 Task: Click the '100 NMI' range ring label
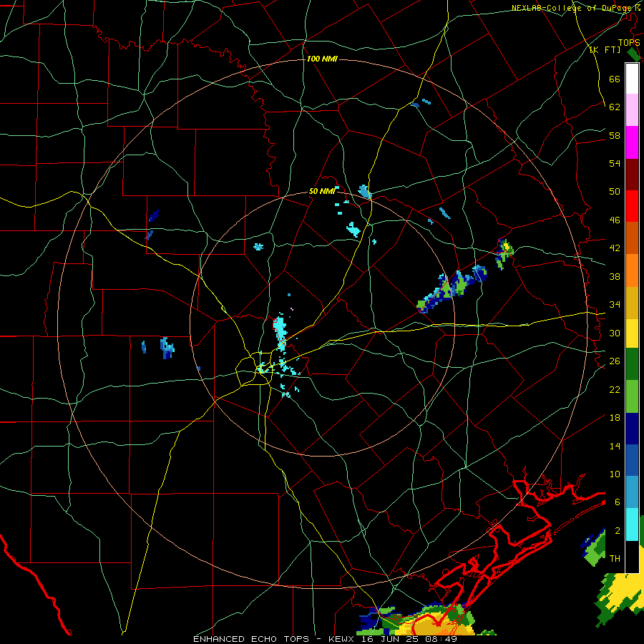[x=322, y=59]
